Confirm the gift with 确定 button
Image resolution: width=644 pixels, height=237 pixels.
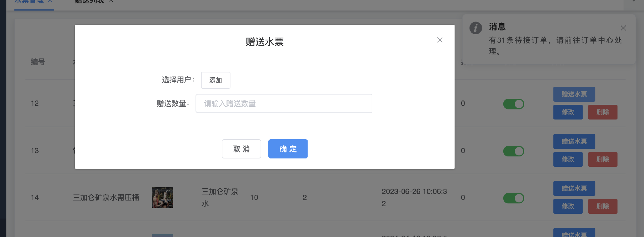coord(288,149)
